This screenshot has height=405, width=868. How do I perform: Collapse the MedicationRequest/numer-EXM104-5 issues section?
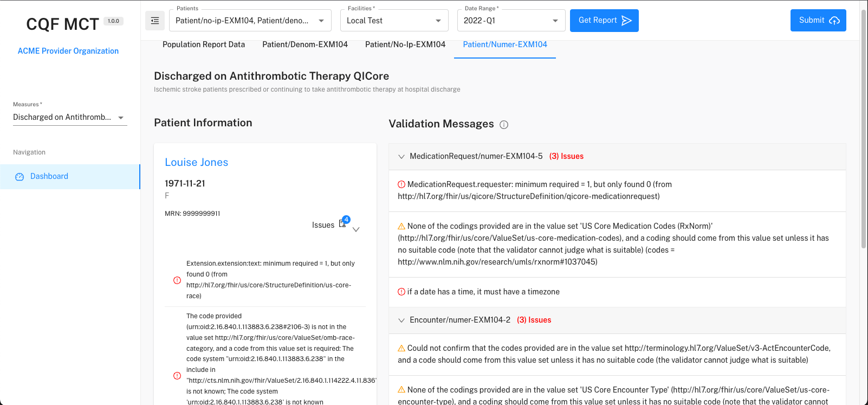[401, 157]
